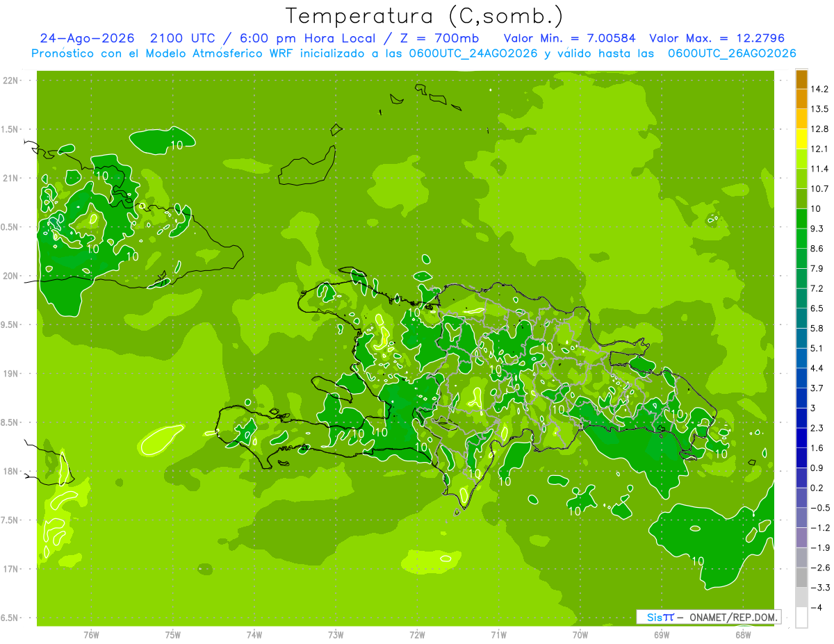The image size is (834, 644).
Task: Click "Valor Min. = 7.00584" text
Action: 569,38
